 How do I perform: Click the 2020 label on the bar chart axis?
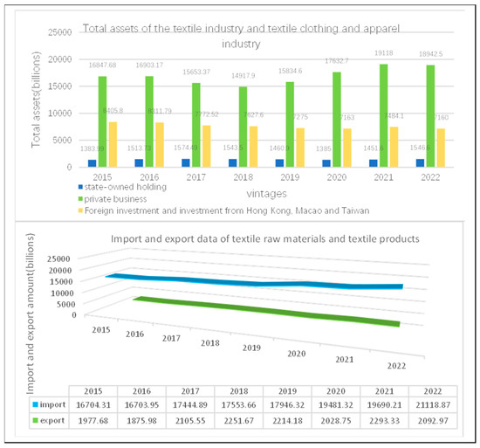[x=337, y=177]
